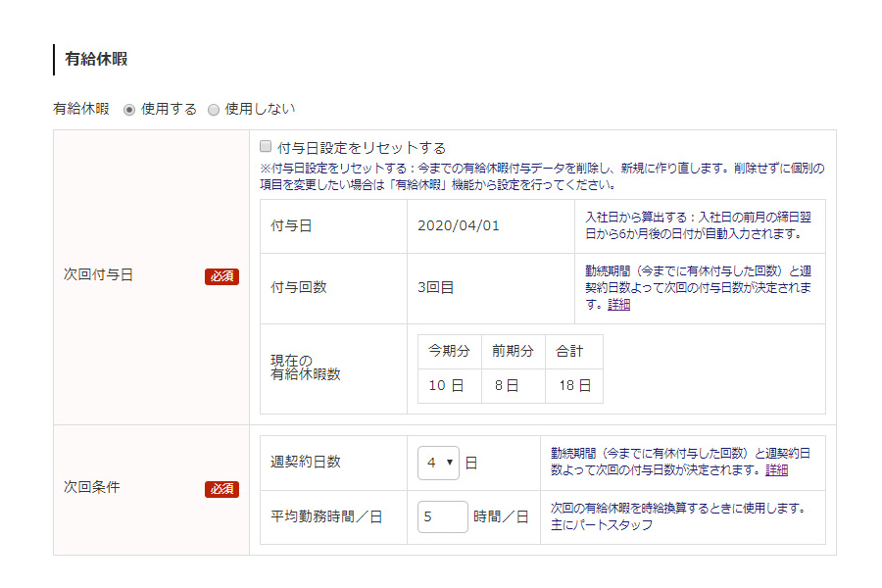Screen dimensions: 882x588
Task: Click the 必須 badge next to 次回条件
Action: [x=222, y=489]
